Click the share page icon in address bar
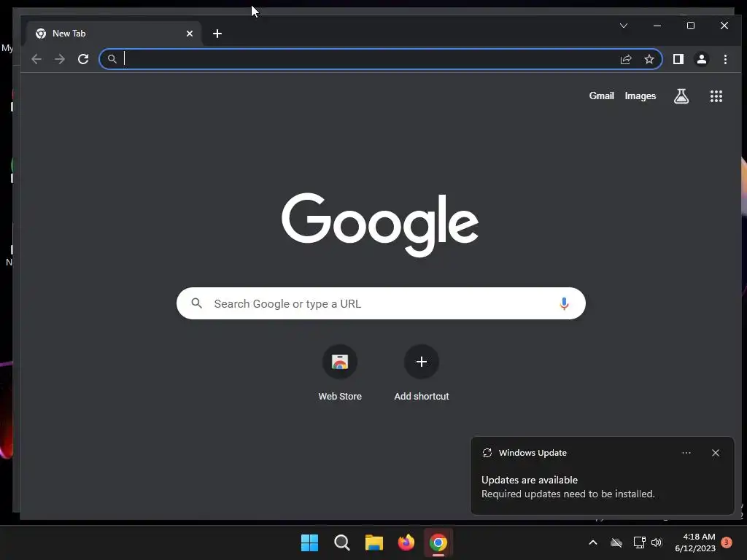 click(626, 59)
